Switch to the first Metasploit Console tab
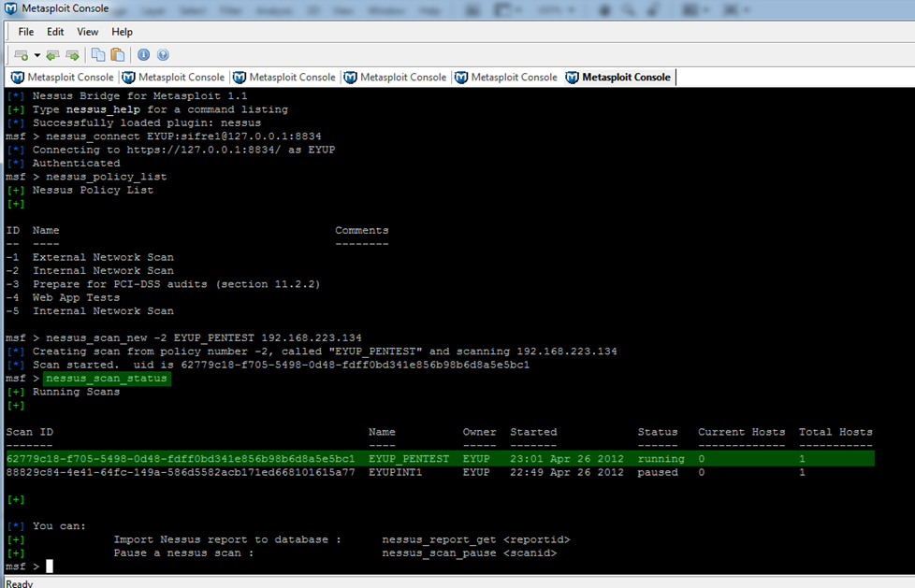The image size is (915, 588). click(x=63, y=77)
